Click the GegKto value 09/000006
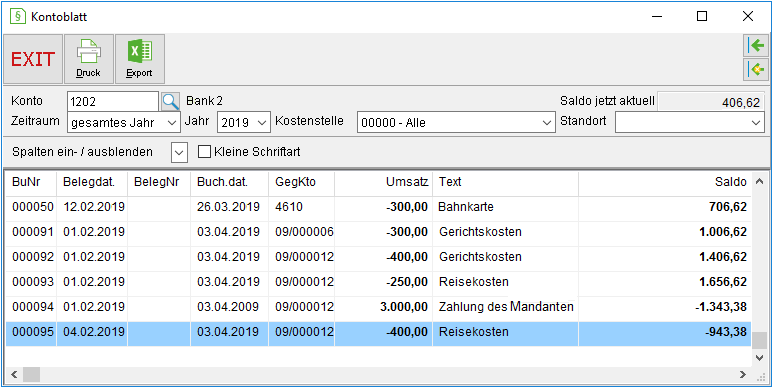Image resolution: width=772 pixels, height=387 pixels. point(304,232)
